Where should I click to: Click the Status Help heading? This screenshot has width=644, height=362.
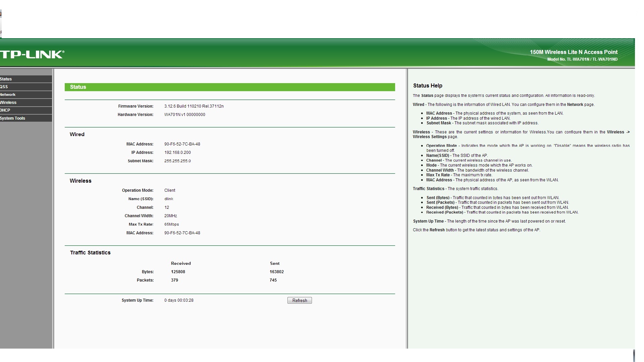coord(428,86)
